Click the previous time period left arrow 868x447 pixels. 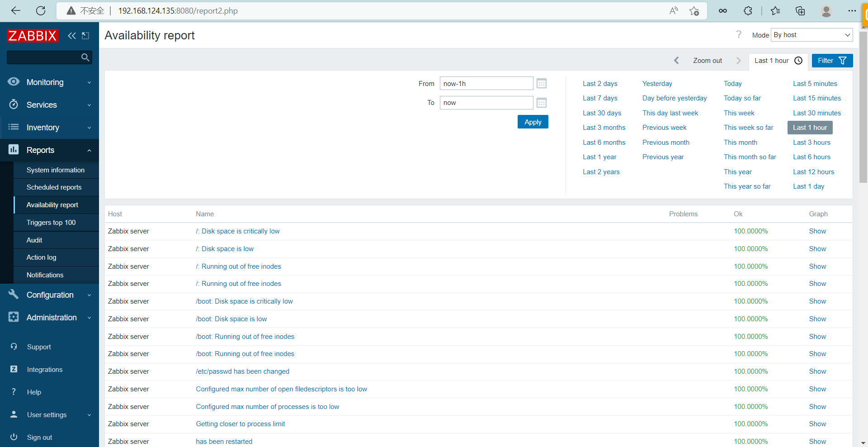click(x=676, y=61)
